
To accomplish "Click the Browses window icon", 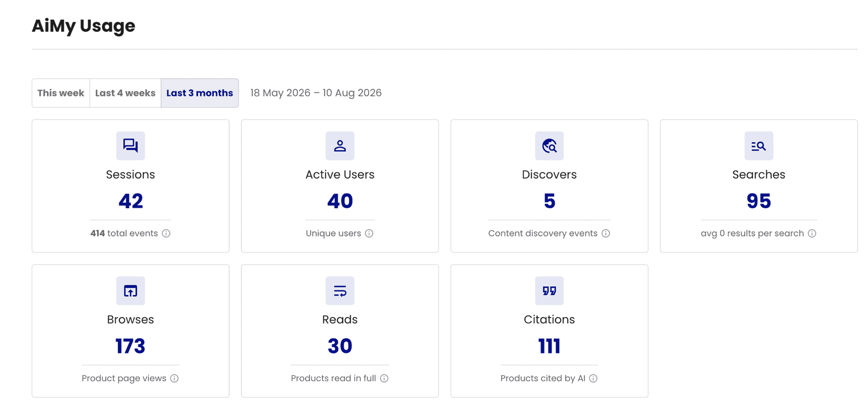I will 131,291.
